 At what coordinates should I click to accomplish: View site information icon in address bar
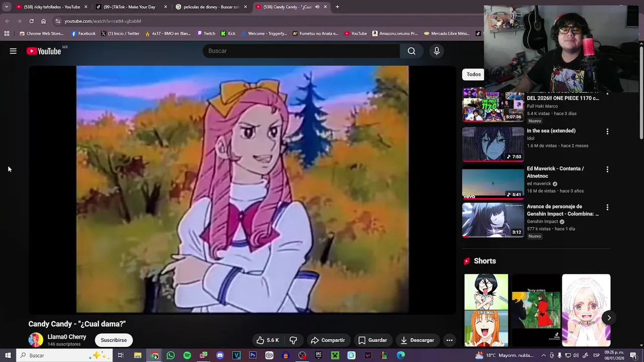click(58, 21)
